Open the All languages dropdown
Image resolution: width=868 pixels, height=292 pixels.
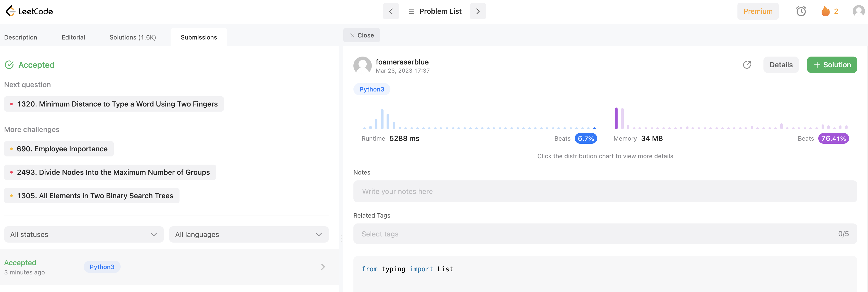(248, 234)
